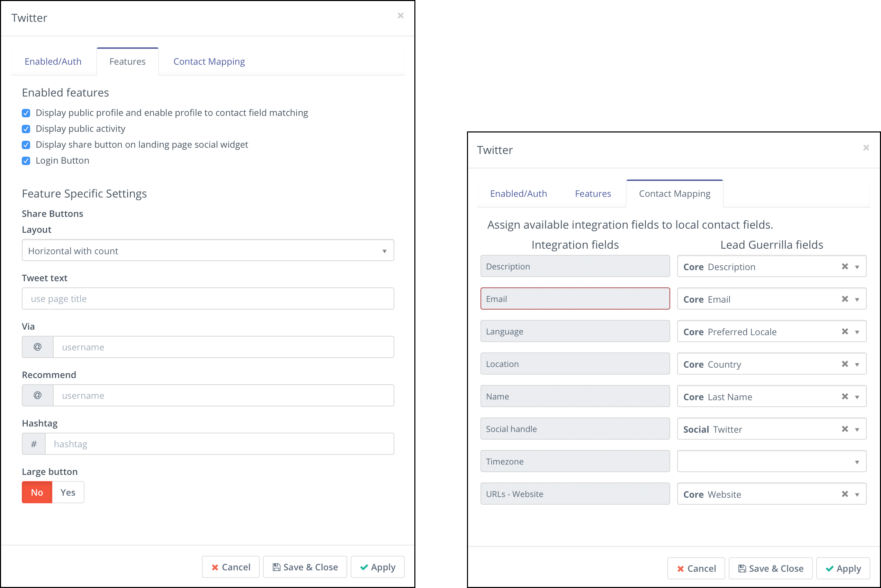Expand the Core Country dropdown arrow
Screen dimensions: 881x588
(857, 365)
